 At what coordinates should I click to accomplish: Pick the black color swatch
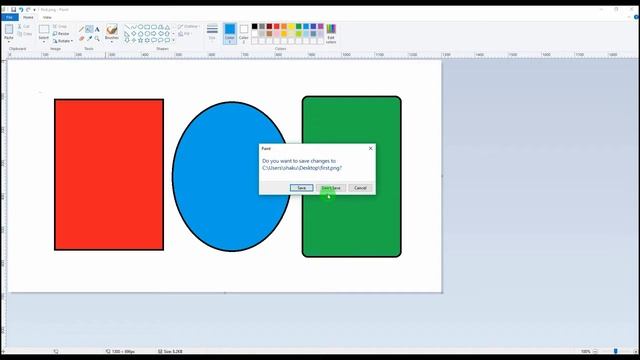tap(254, 26)
